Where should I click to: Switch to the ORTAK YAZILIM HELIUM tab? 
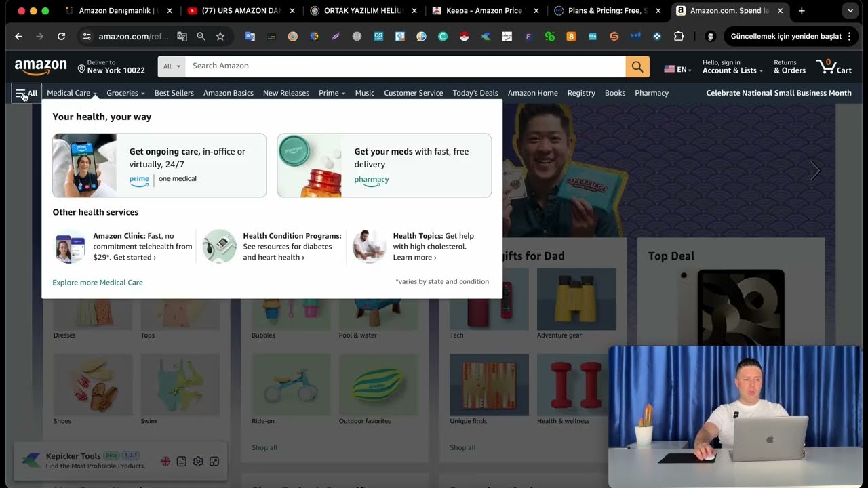(362, 11)
